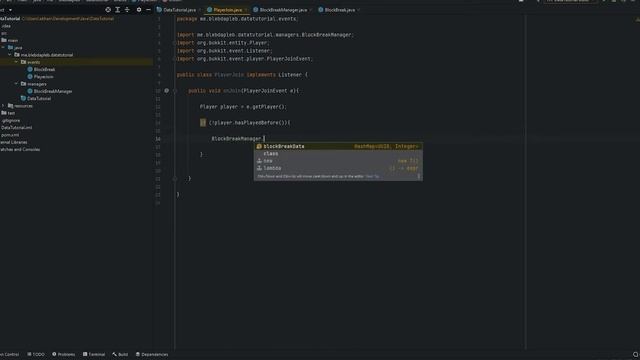640x360 pixels.
Task: Click the java source folder icon
Action: [x=10, y=48]
